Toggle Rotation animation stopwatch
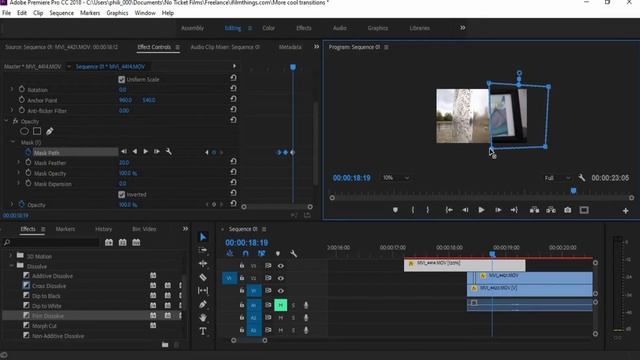 click(22, 89)
